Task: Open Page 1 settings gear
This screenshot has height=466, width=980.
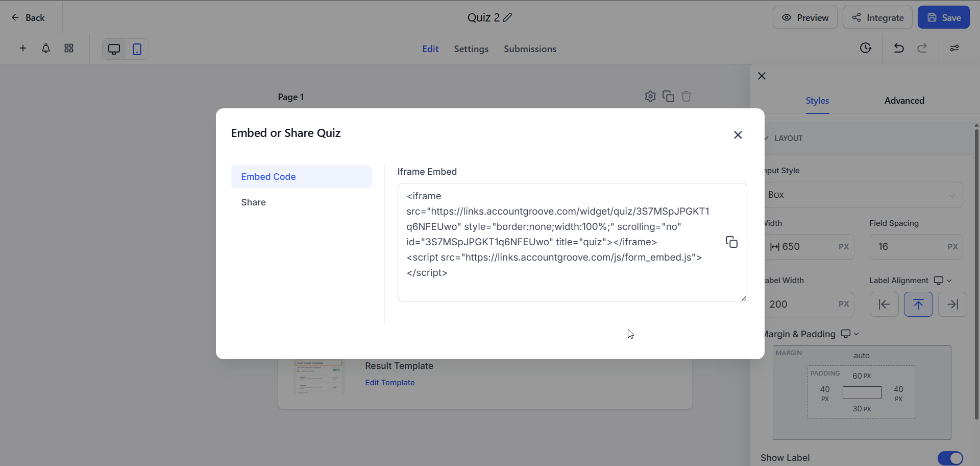Action: (650, 96)
